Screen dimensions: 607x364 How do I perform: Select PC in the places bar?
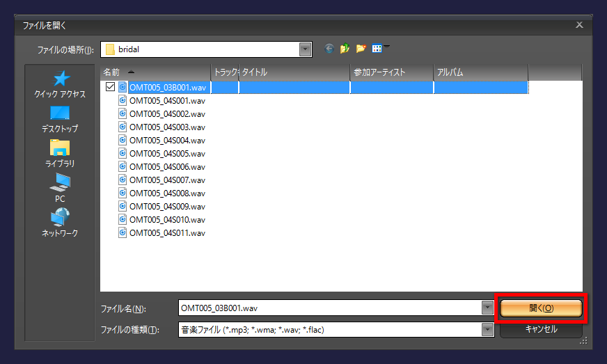(x=60, y=188)
